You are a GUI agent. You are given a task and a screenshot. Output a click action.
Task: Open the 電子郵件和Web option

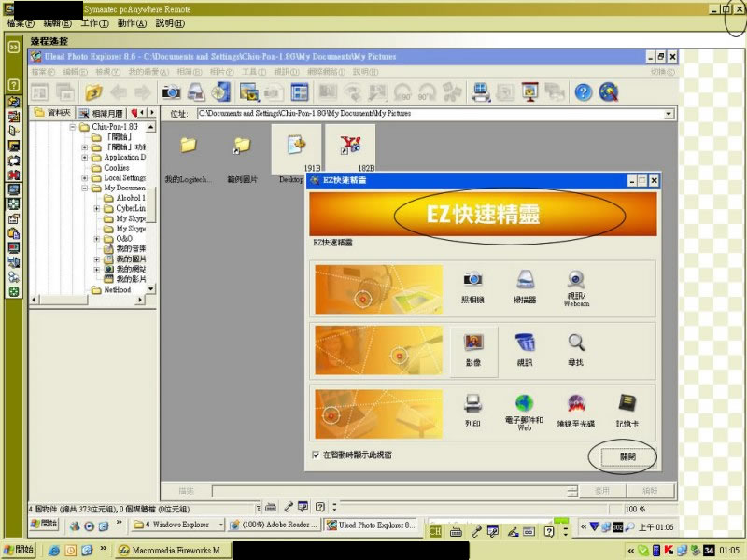524,413
